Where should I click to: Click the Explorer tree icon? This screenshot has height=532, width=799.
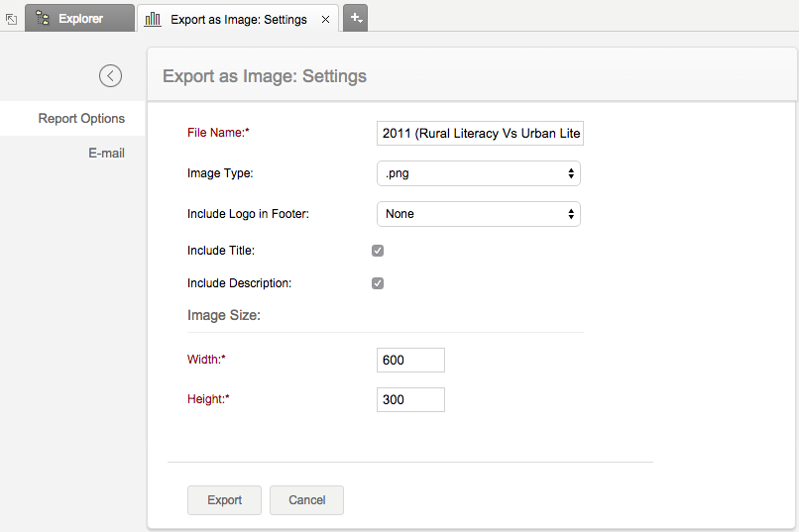[43, 18]
